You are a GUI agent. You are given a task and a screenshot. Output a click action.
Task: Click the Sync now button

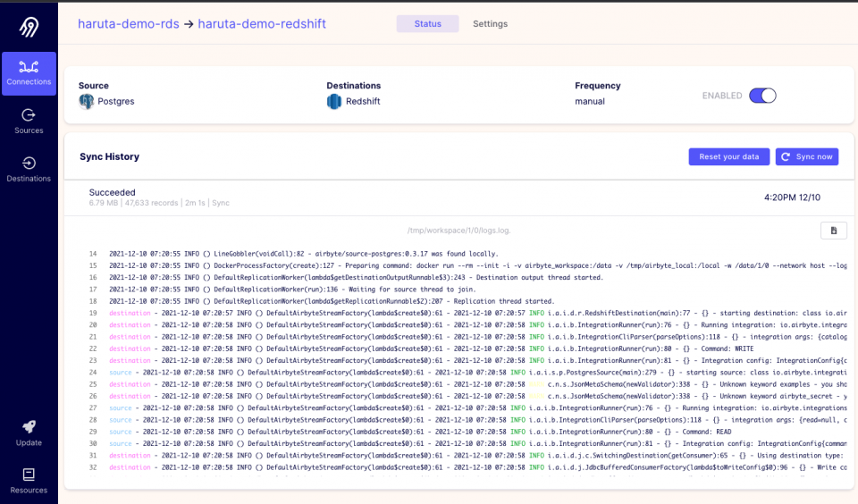point(806,156)
